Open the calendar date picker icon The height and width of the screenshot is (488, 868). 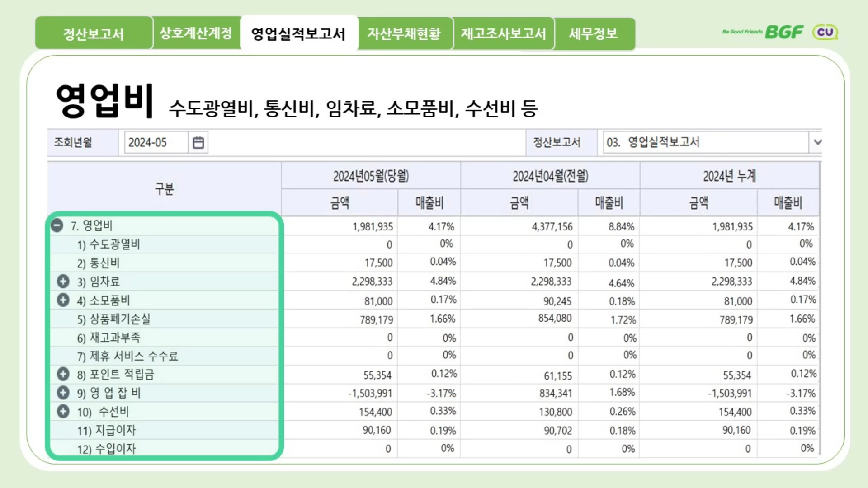[x=198, y=143]
